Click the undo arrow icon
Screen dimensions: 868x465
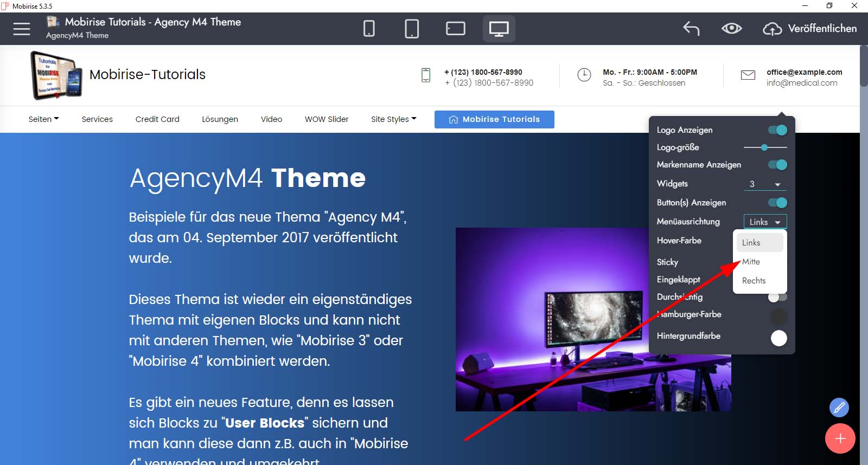[691, 28]
